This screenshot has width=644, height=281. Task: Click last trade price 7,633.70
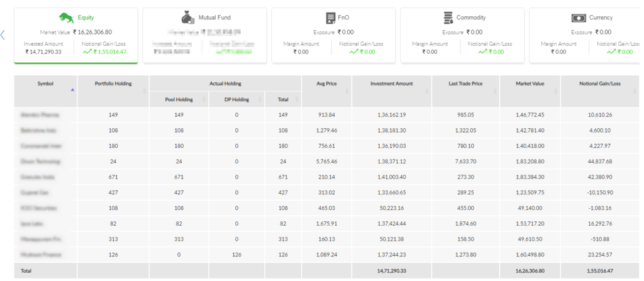click(466, 162)
